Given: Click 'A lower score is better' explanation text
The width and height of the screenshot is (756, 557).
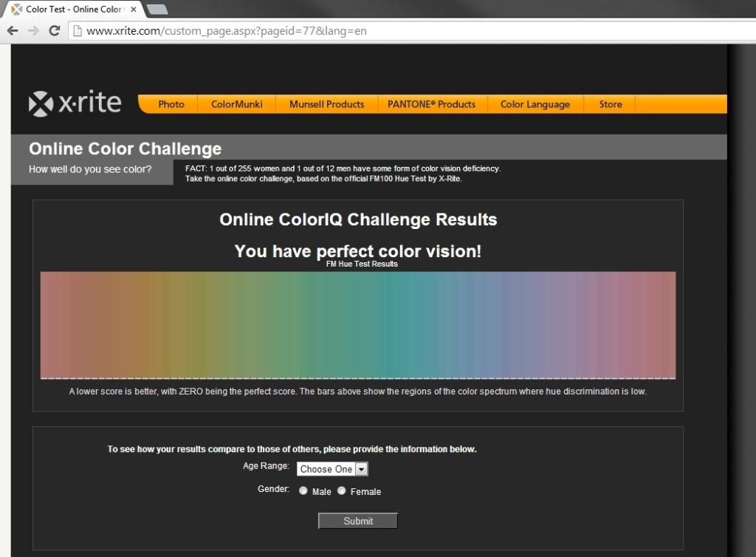Looking at the screenshot, I should 358,391.
